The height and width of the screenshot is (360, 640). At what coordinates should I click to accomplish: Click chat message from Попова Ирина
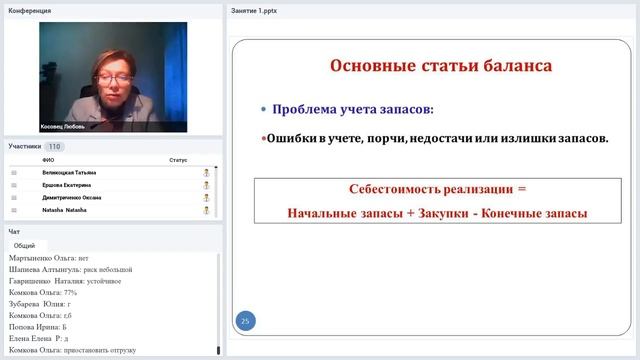[38, 327]
